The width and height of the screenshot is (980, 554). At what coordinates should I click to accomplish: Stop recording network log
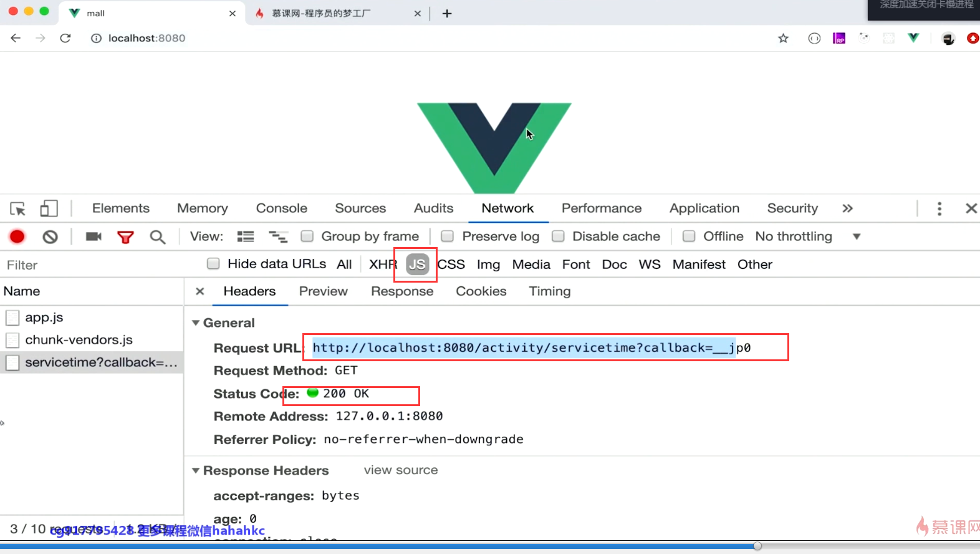17,236
